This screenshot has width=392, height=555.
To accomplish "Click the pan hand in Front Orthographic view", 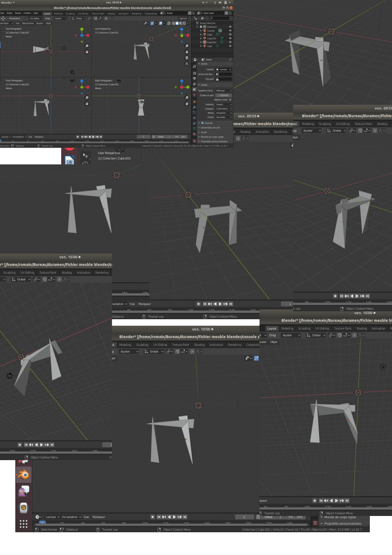I will (87, 104).
